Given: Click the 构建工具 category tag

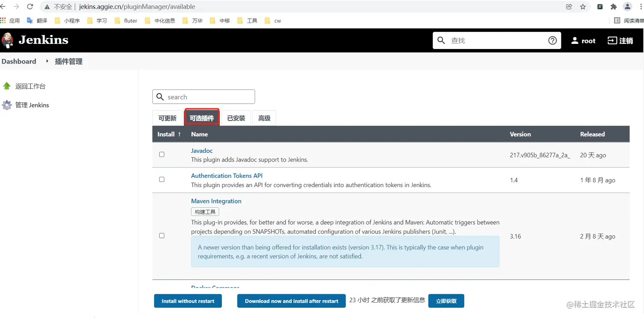Looking at the screenshot, I should 205,212.
